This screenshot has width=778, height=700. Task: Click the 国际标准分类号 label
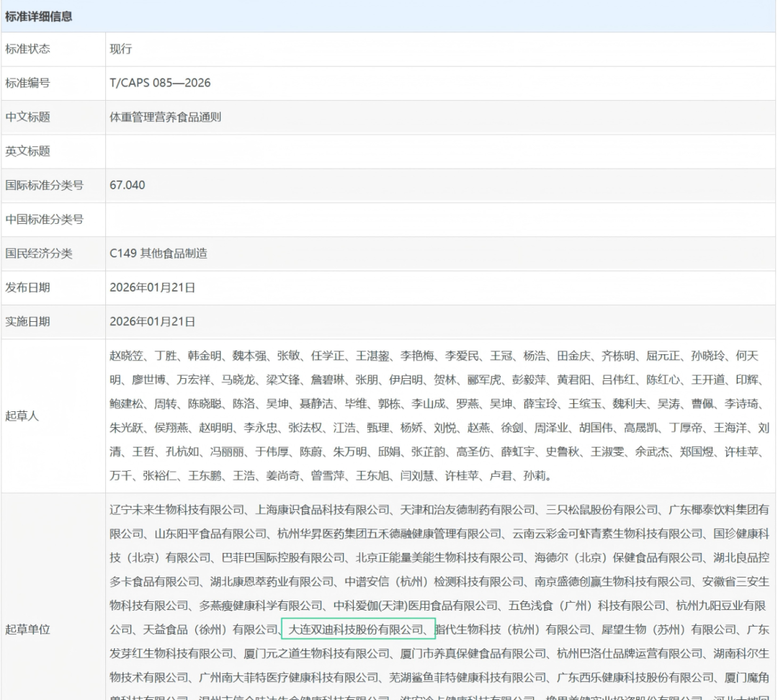(x=44, y=185)
